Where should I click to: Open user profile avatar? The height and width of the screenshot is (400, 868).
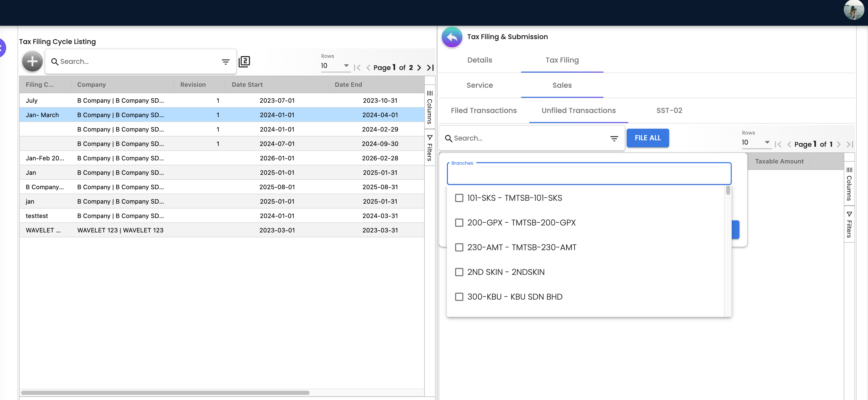click(854, 10)
